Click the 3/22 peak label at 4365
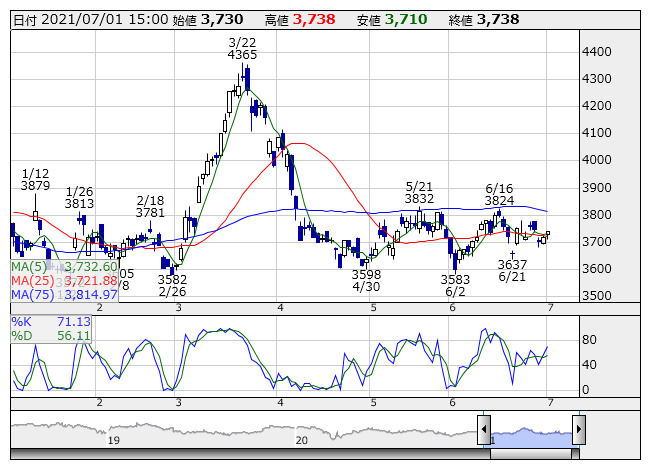Screen dimensions: 653x470 pyautogui.click(x=242, y=48)
